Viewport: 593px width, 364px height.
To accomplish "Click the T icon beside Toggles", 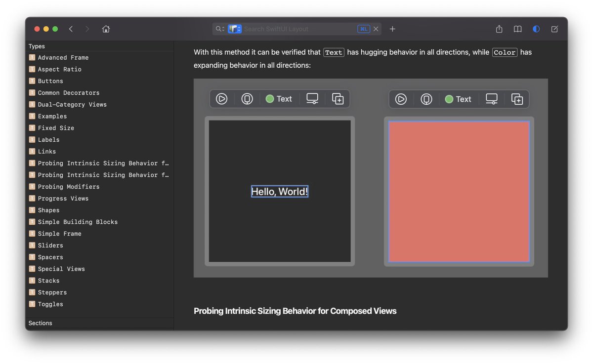I will click(x=32, y=304).
